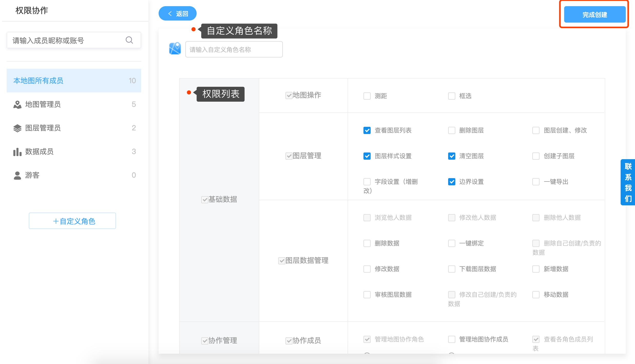Select the 地图管理员 role

(74, 104)
